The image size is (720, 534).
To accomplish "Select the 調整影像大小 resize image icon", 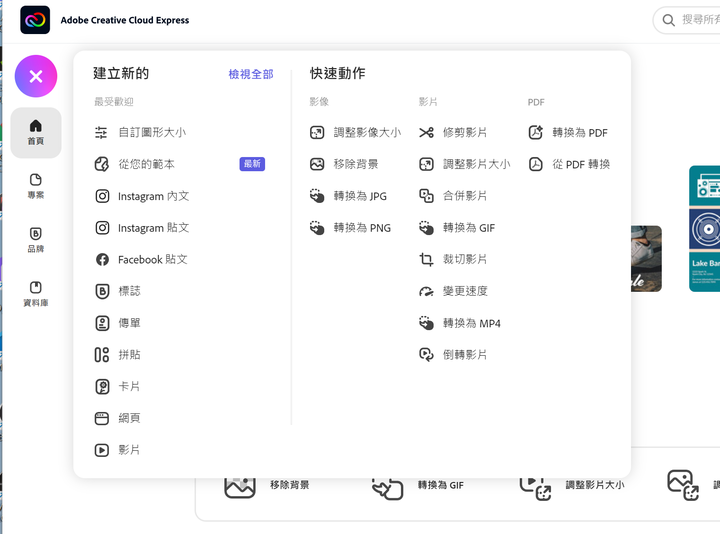I will (x=317, y=133).
